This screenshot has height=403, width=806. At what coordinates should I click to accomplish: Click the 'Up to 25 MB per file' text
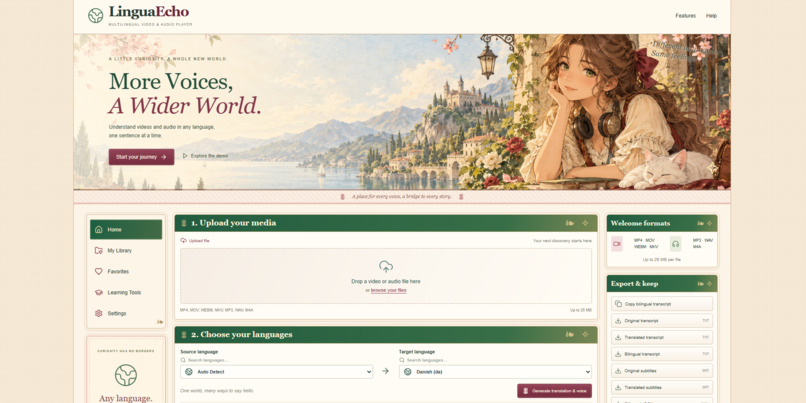tap(662, 260)
